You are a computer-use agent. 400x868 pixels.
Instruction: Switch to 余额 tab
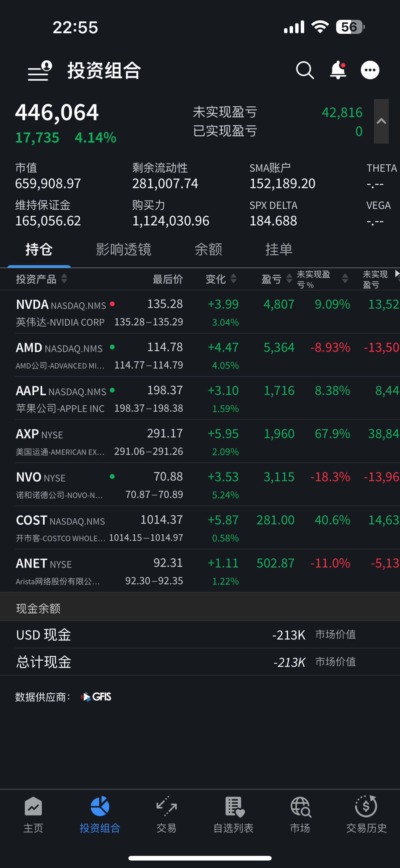[208, 250]
